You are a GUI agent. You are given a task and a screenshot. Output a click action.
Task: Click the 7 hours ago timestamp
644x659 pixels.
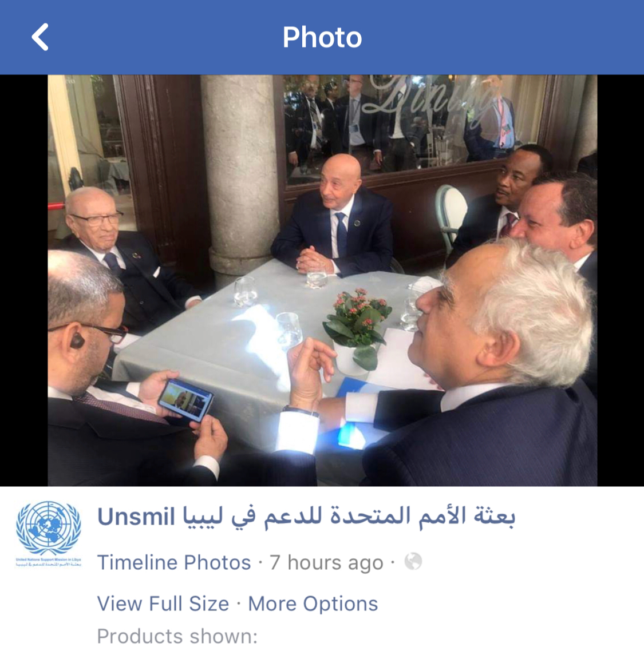326,562
